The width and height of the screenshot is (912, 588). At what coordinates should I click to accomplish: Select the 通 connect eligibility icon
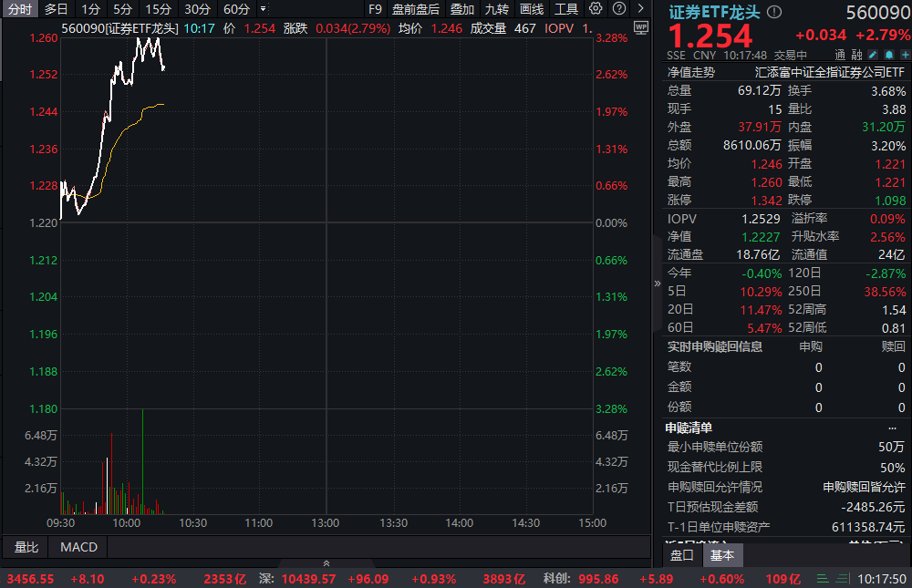(839, 55)
